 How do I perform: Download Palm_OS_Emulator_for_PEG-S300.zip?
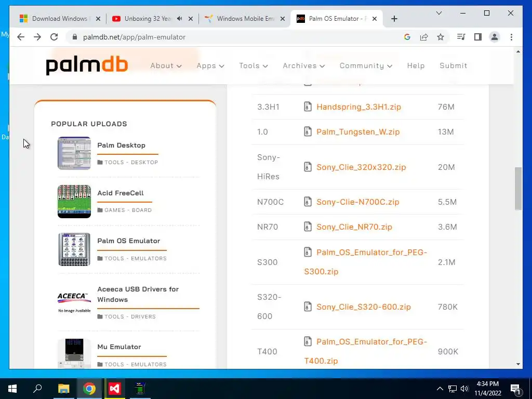pyautogui.click(x=366, y=262)
